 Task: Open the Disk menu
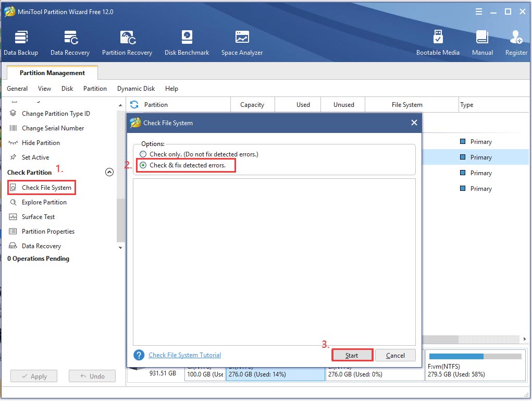point(67,89)
